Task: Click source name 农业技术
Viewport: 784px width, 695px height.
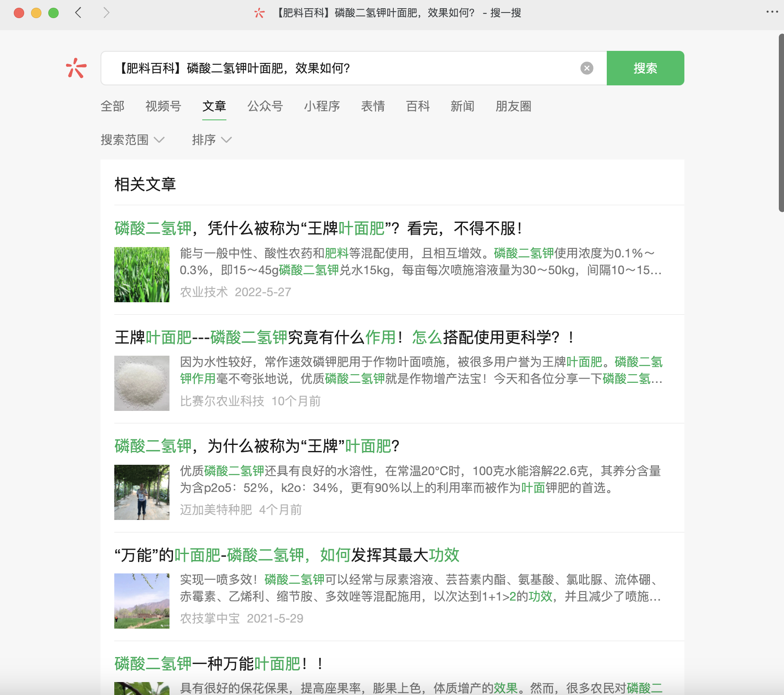Action: tap(204, 292)
